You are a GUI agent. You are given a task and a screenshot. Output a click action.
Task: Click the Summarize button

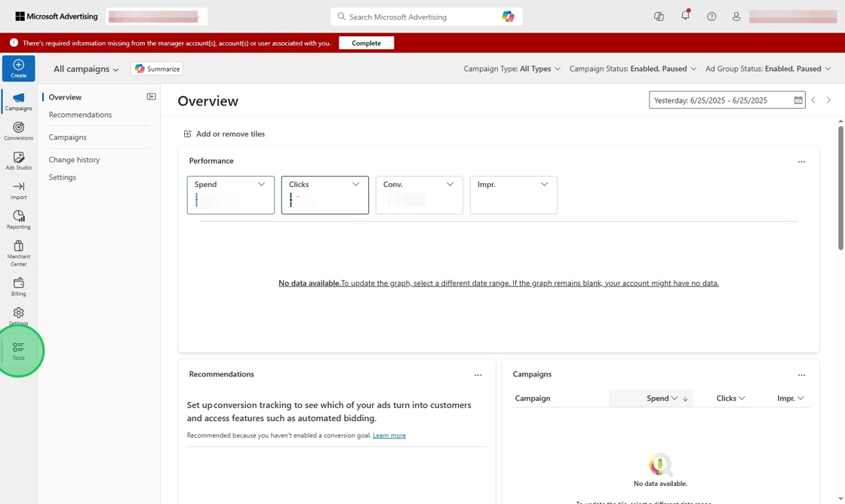(x=157, y=69)
